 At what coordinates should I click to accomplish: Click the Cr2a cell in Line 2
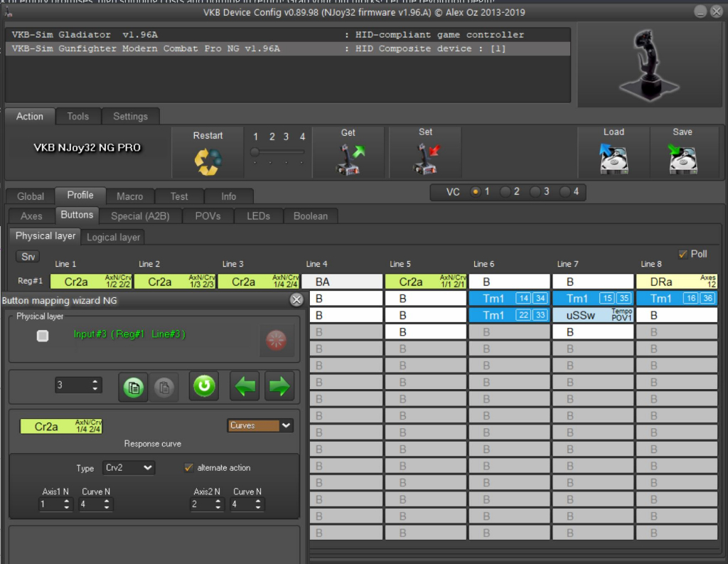tap(175, 282)
